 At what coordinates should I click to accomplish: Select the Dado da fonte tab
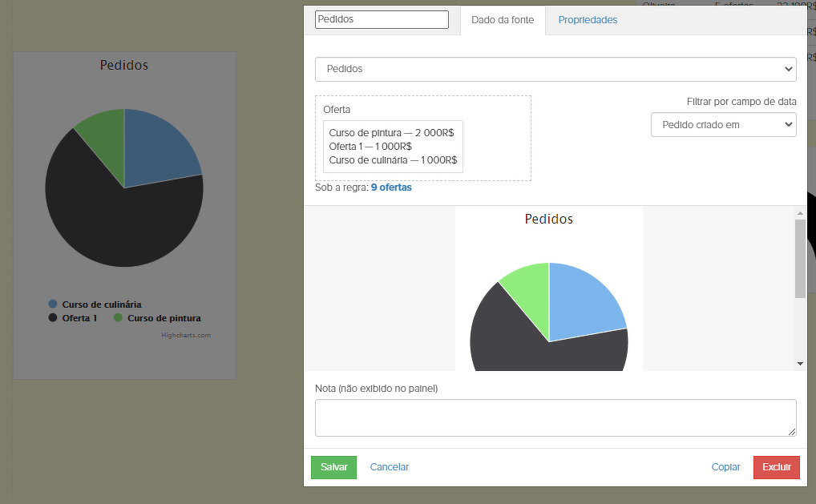click(503, 20)
